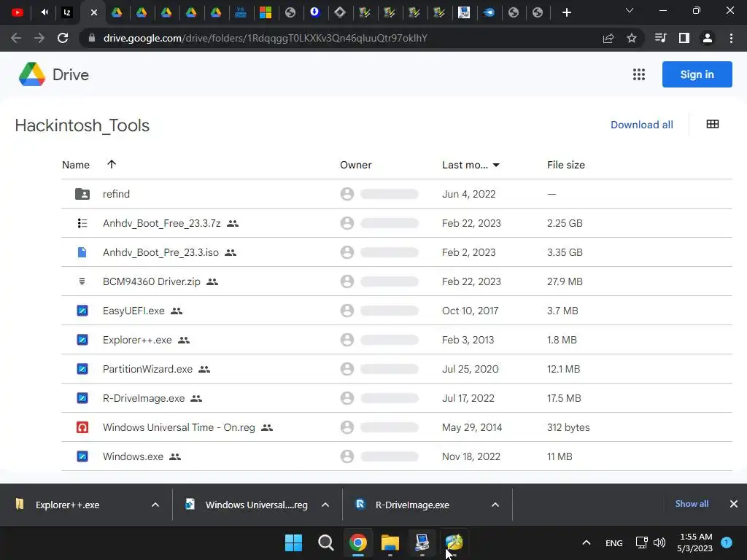The width and height of the screenshot is (747, 560).
Task: Share this page via the share icon
Action: (608, 38)
